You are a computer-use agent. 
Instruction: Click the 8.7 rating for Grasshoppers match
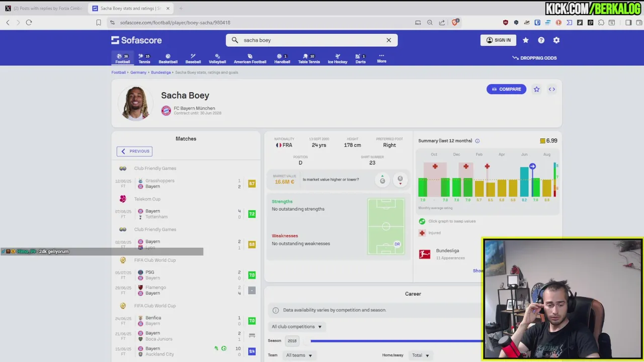[252, 184]
